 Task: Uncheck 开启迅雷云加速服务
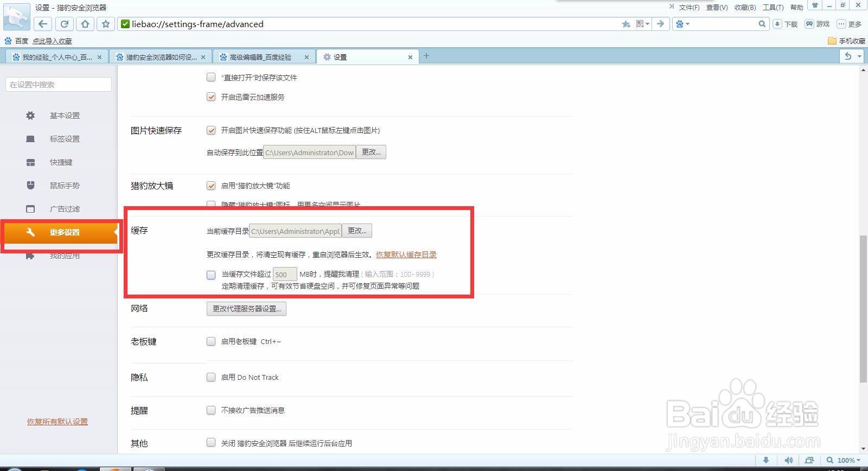pos(211,97)
